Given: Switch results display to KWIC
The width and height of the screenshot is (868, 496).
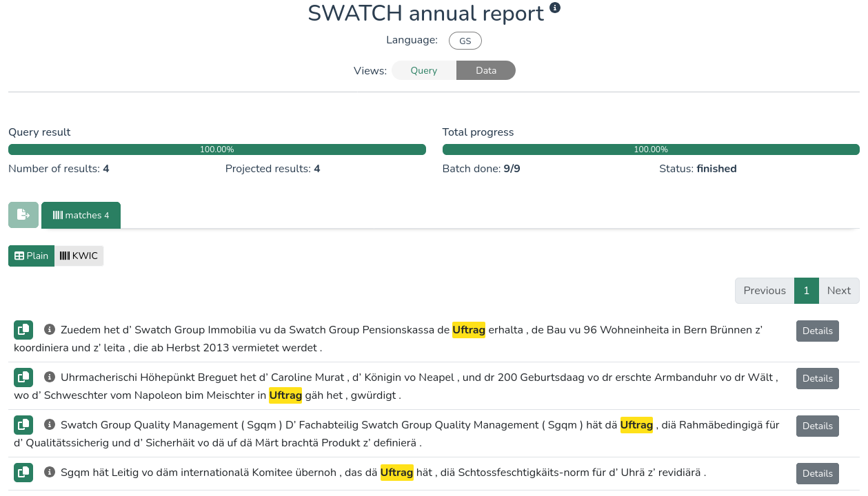Looking at the screenshot, I should pos(79,256).
